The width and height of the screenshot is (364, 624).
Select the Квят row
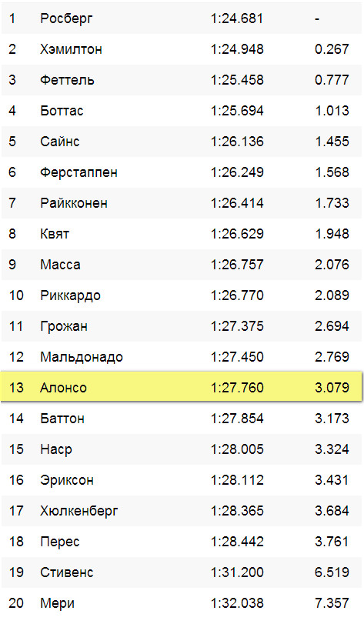pos(182,234)
